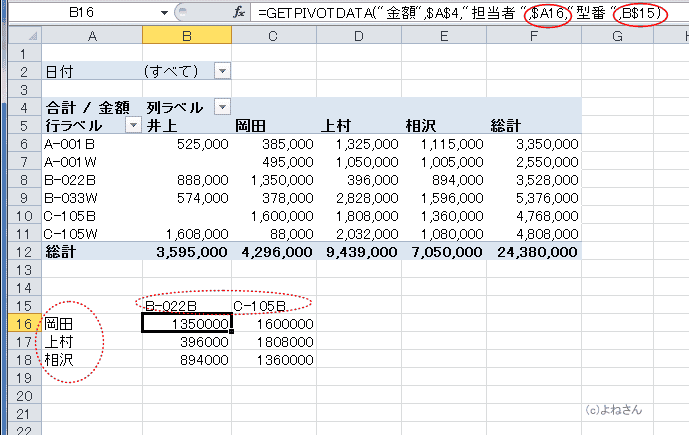Select column F header
This screenshot has width=689, height=435.
(534, 36)
